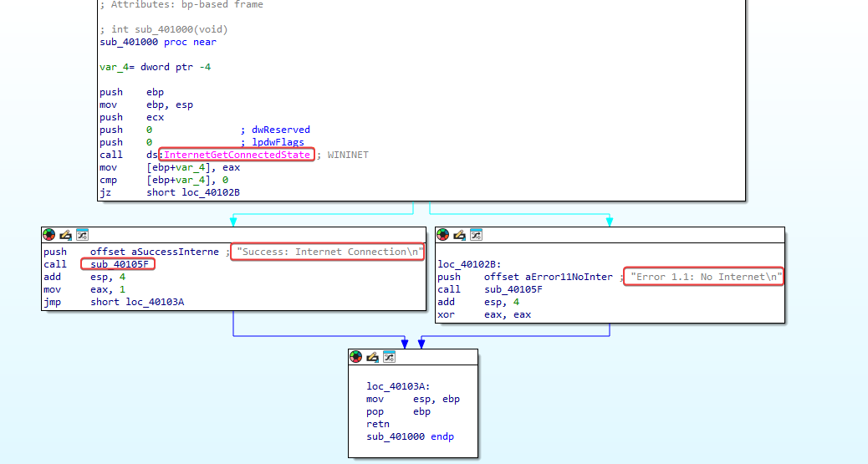The height and width of the screenshot is (464, 868).
Task: Click the 'push ebp' instruction
Action: (x=132, y=92)
